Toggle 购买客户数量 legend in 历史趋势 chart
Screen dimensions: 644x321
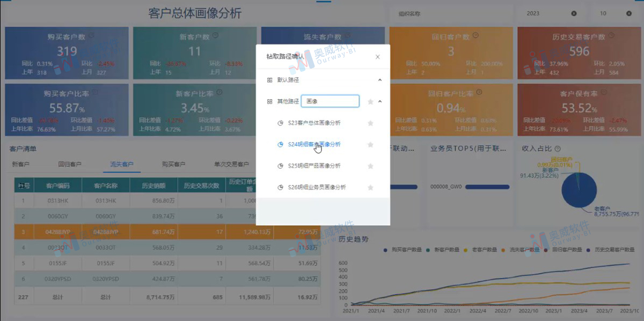pyautogui.click(x=402, y=250)
